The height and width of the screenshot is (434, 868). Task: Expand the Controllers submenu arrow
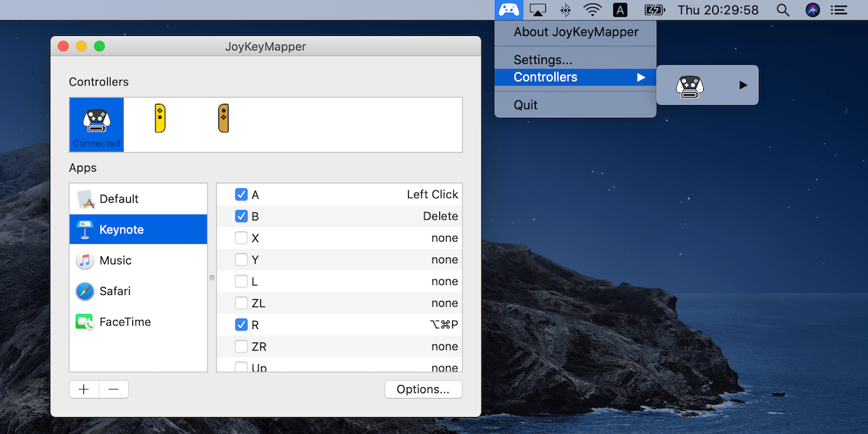(641, 77)
